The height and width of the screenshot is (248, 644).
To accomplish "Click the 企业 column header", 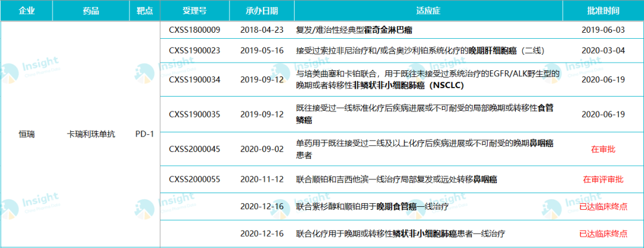I will click(x=26, y=11).
